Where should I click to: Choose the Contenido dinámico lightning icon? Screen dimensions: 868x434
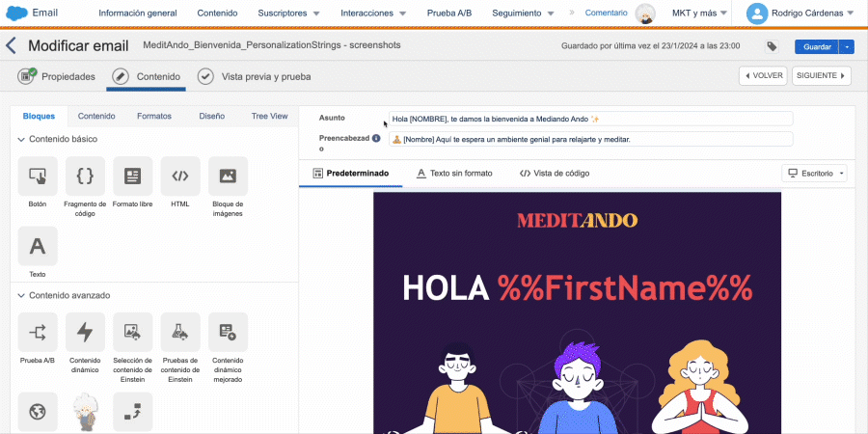(85, 332)
